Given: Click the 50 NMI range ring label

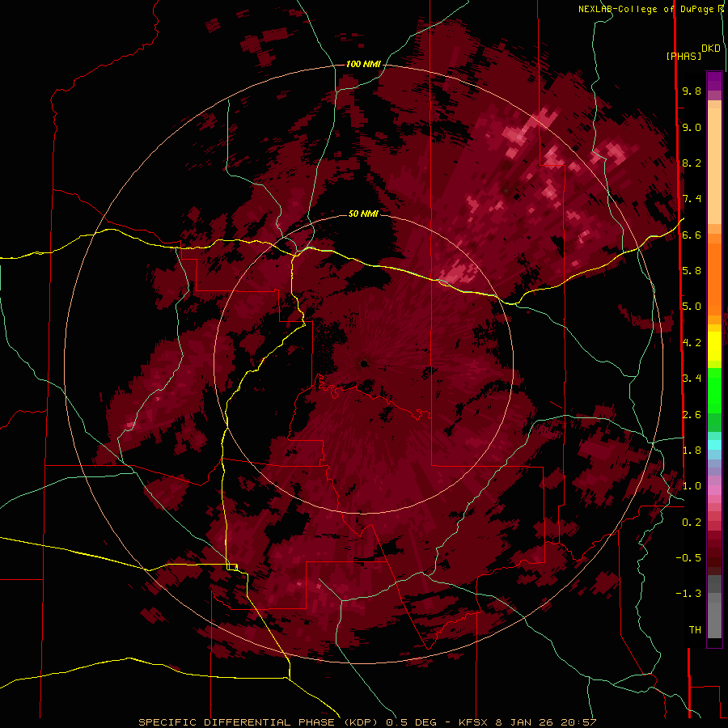Looking at the screenshot, I should (363, 214).
